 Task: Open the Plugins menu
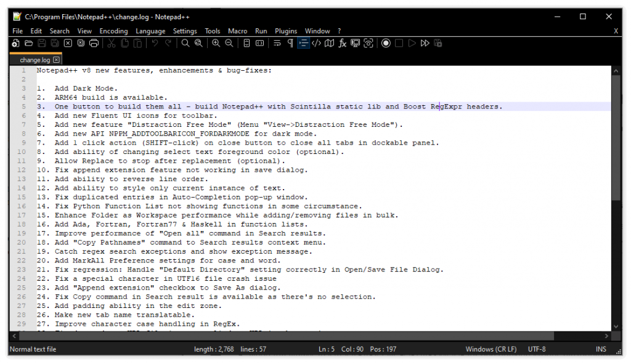pyautogui.click(x=285, y=31)
